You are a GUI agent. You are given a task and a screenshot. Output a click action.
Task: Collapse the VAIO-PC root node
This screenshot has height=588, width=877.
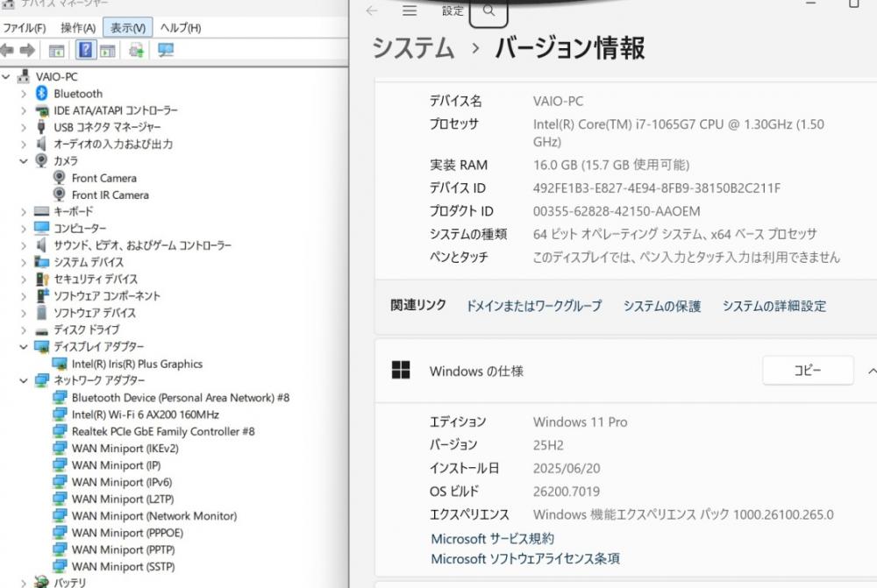pos(6,76)
